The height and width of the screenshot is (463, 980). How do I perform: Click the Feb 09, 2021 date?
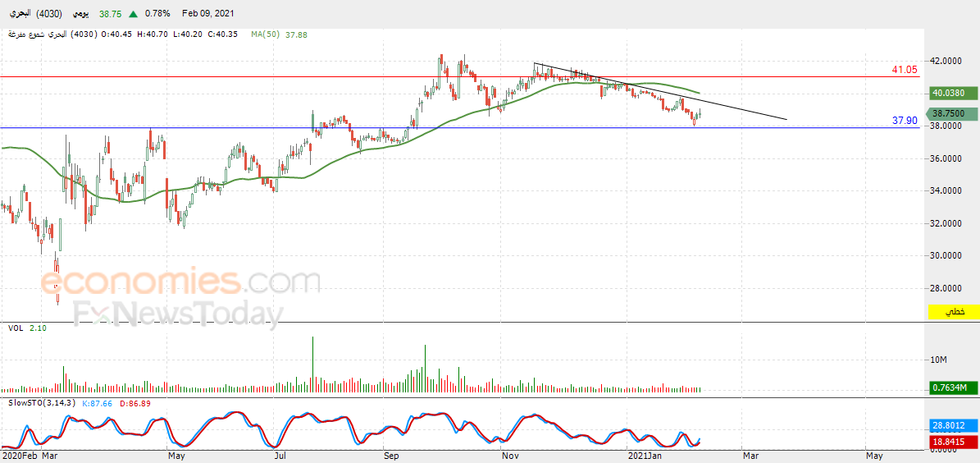tap(209, 14)
